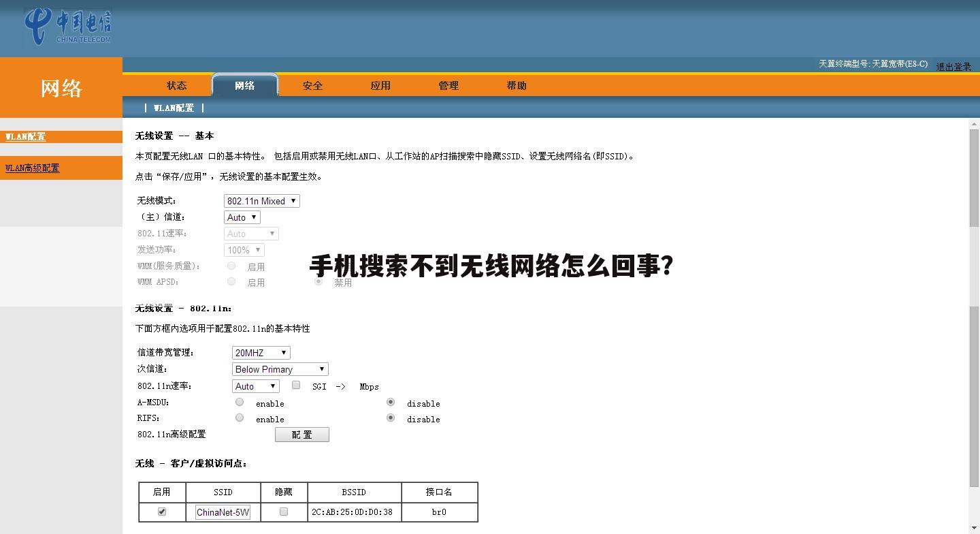Click the China Telecom logo
Viewport: 980px width, 534px height.
point(67,27)
